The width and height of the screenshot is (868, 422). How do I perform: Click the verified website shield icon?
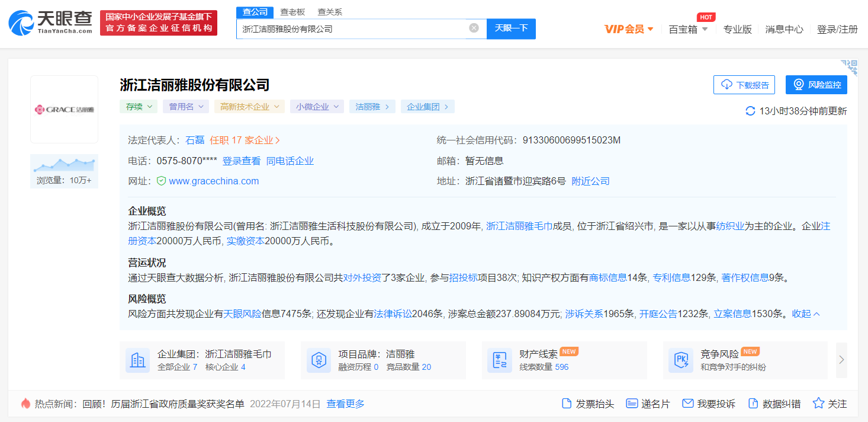161,181
